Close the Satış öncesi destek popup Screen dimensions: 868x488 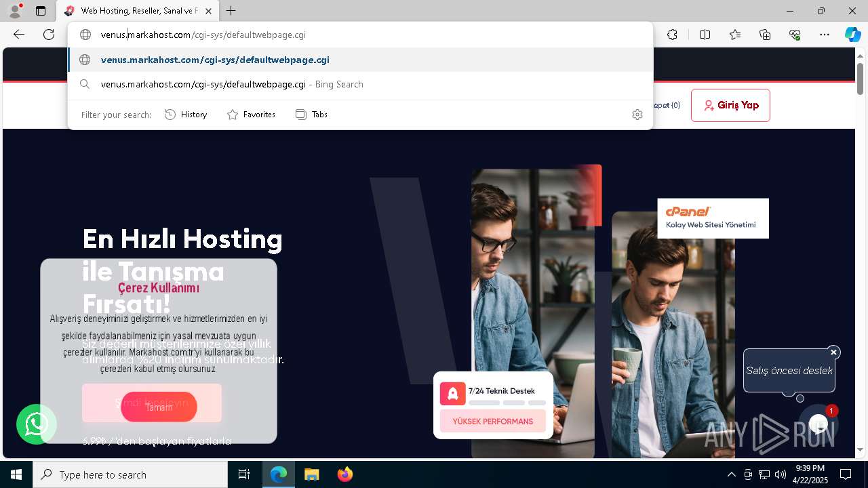click(833, 352)
